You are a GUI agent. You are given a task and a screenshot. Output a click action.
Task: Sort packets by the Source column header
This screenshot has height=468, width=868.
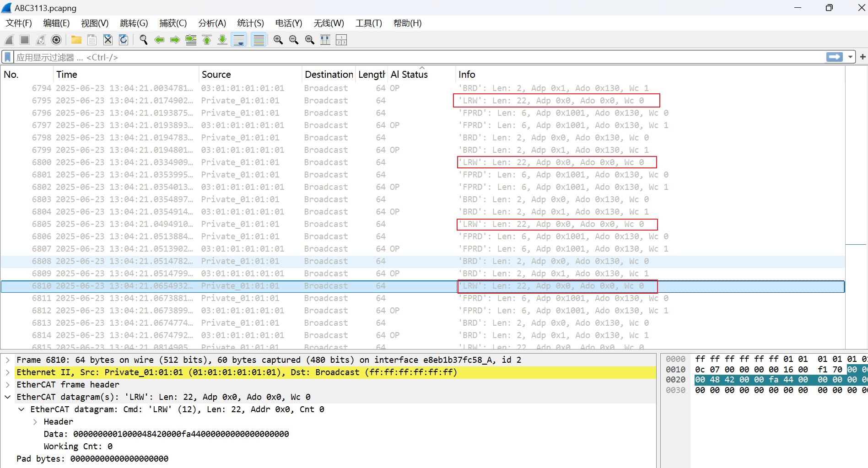pos(250,75)
